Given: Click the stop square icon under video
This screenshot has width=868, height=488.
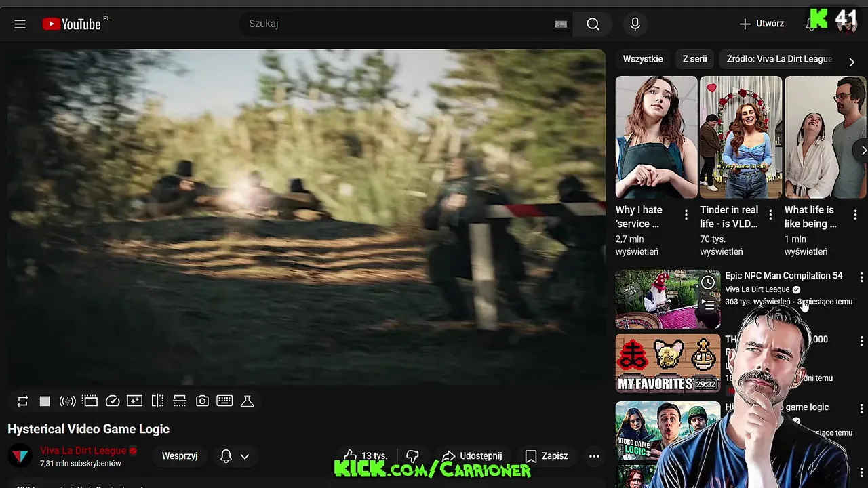Looking at the screenshot, I should tap(45, 401).
